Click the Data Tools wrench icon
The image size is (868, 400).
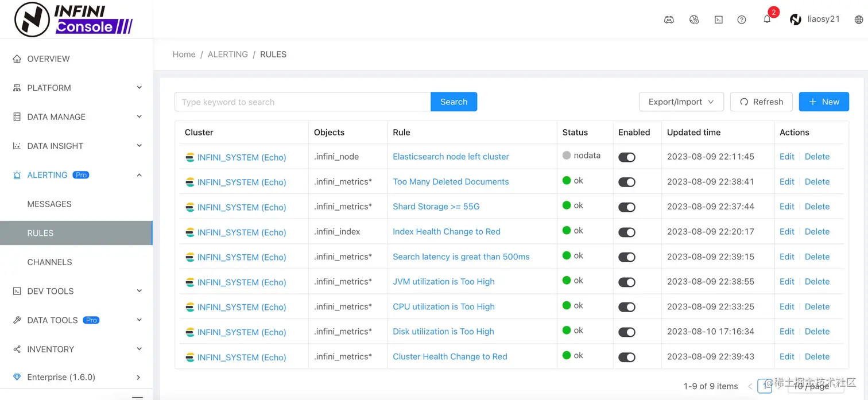(x=17, y=320)
